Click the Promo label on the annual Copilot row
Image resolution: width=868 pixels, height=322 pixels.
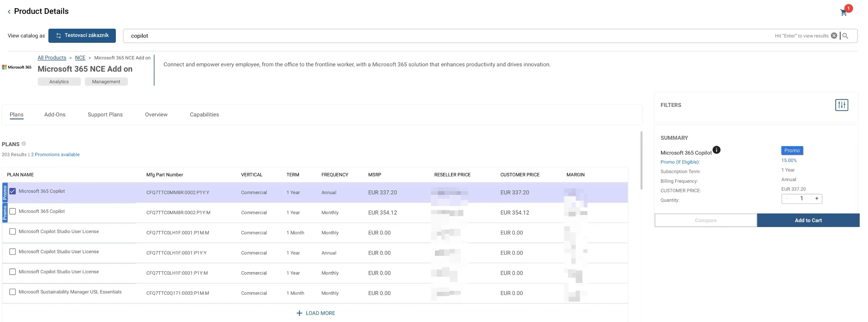point(5,192)
